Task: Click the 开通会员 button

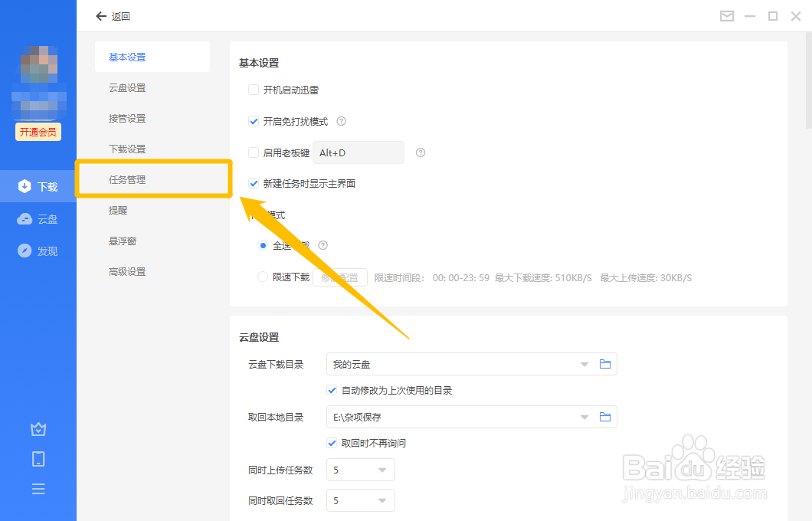Action: (x=38, y=132)
